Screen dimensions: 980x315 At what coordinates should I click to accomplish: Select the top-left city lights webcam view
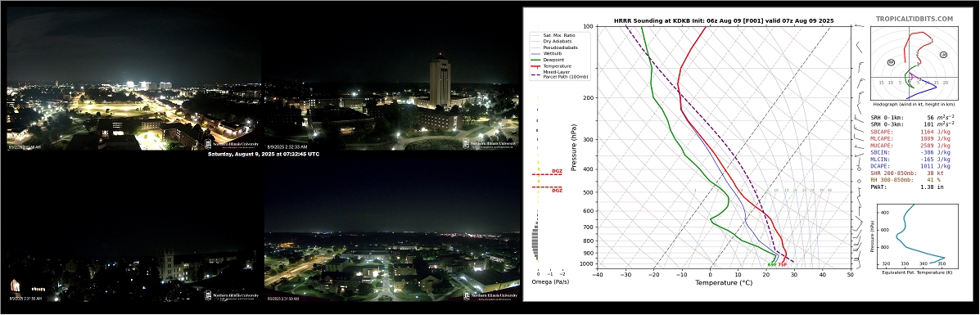(133, 79)
